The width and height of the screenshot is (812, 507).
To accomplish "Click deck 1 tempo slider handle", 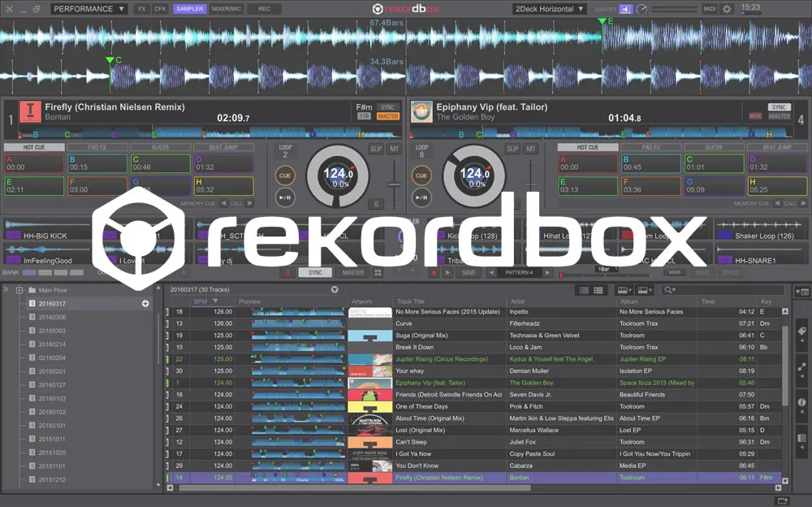I will coord(394,184).
